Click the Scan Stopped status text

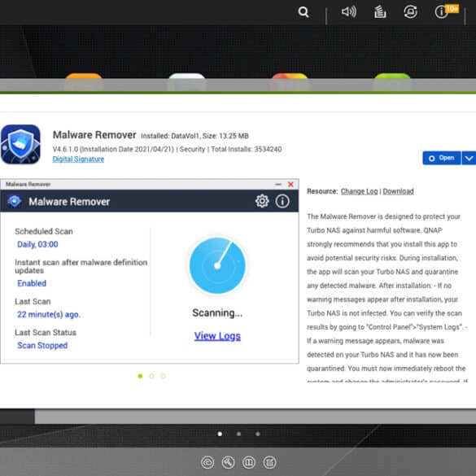[x=42, y=346]
